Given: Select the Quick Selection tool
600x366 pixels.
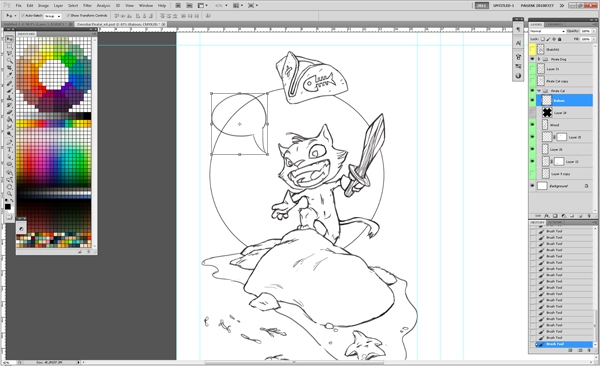Looking at the screenshot, I should (x=9, y=61).
